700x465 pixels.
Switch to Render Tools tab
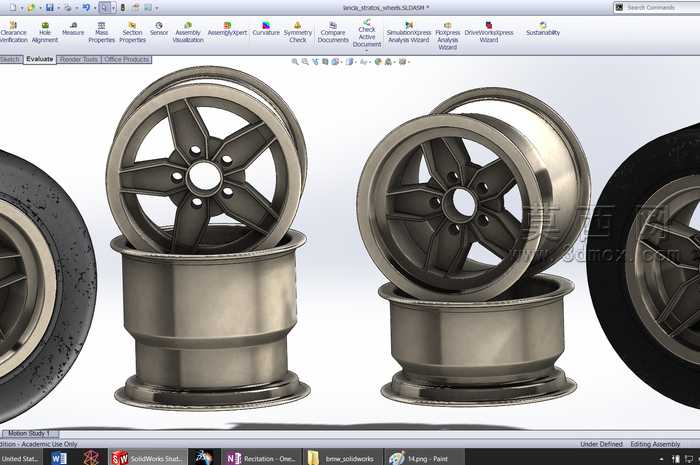(79, 59)
